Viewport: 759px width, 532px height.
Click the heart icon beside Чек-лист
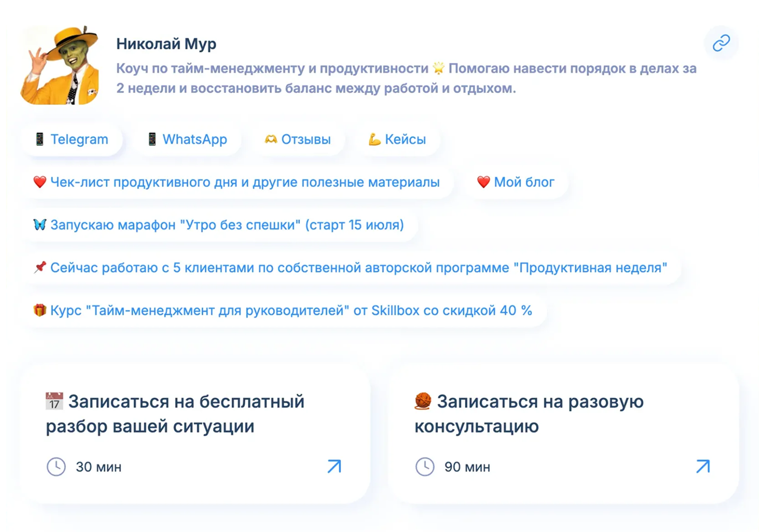pyautogui.click(x=40, y=182)
